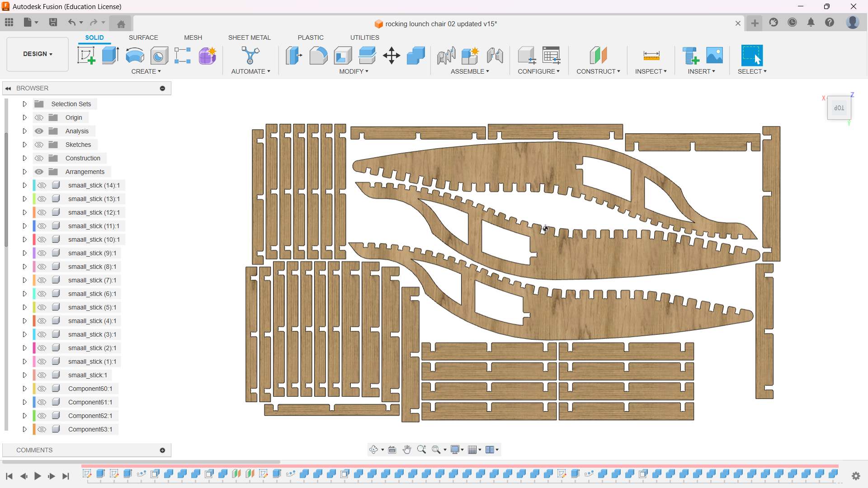Hide the Analysis folder
This screenshot has height=488, width=868.
39,131
